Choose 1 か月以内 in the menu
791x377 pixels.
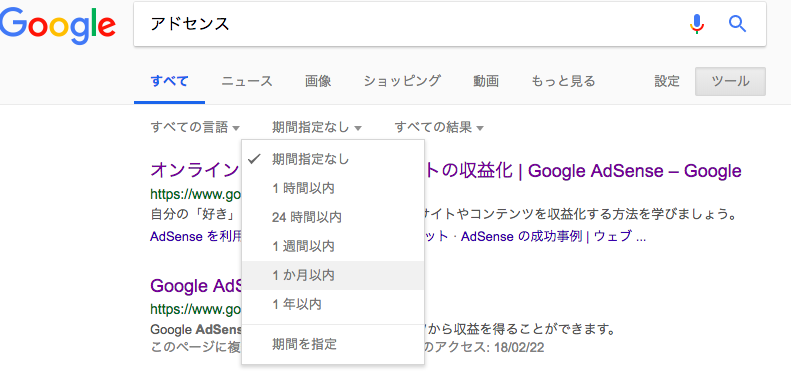(x=333, y=276)
